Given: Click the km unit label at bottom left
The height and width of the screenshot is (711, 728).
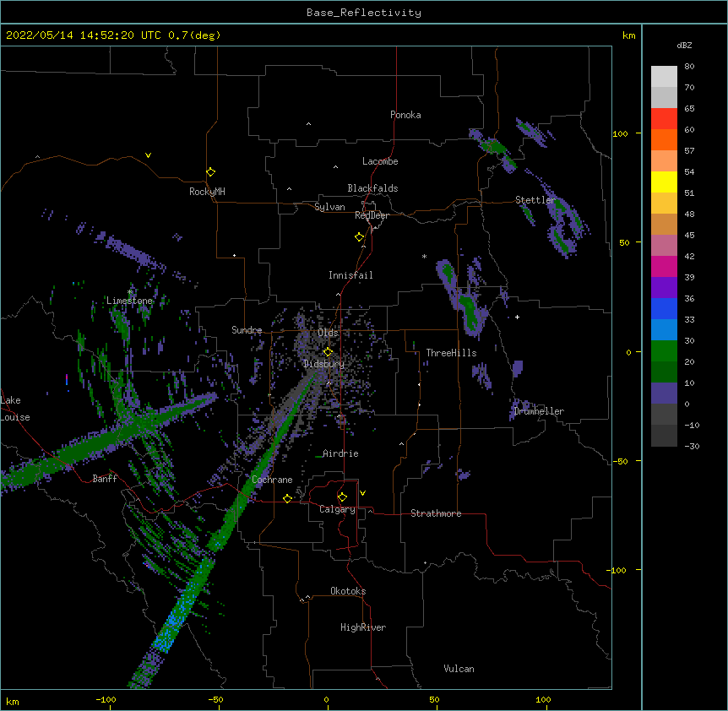Looking at the screenshot, I should [x=13, y=702].
